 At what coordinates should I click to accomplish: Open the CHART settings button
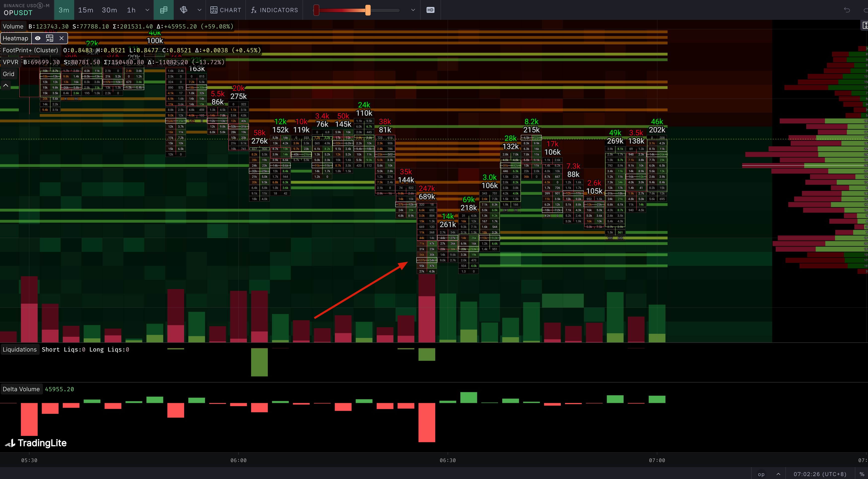[x=226, y=10]
